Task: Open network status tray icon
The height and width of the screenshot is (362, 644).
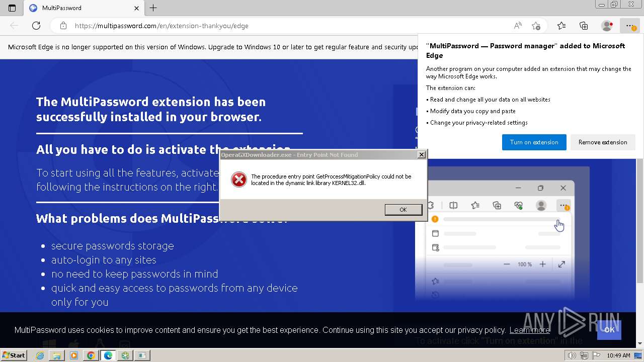Action: coord(584,355)
